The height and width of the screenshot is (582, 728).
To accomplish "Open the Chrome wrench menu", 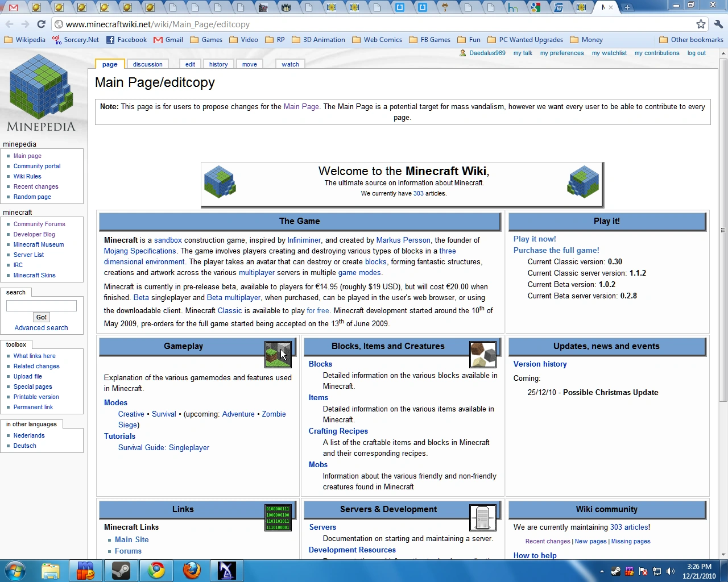I will 718,24.
